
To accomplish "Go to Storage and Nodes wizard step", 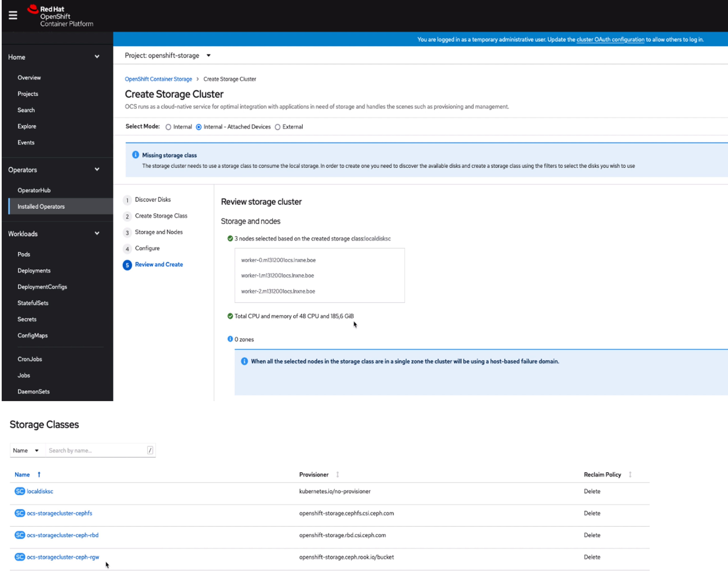I will 159,232.
